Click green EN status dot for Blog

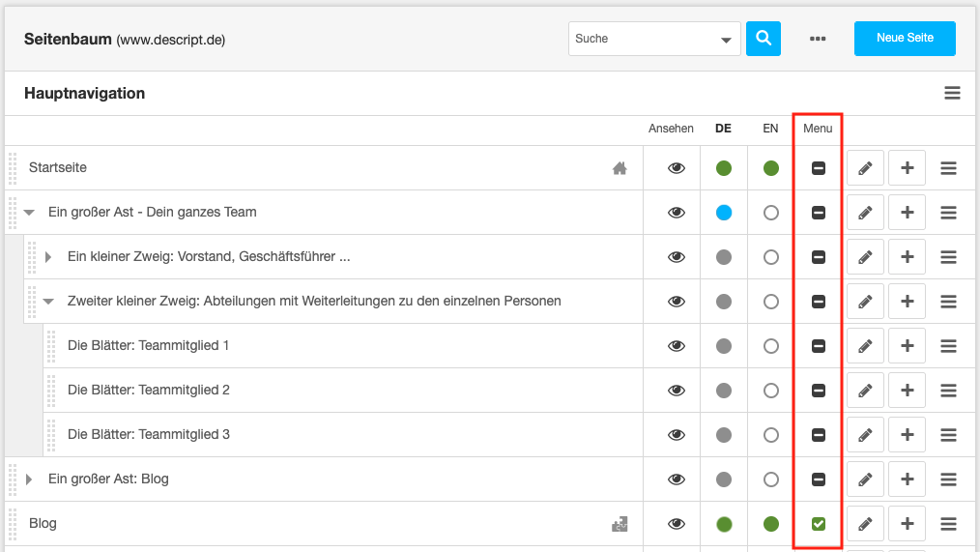point(771,524)
